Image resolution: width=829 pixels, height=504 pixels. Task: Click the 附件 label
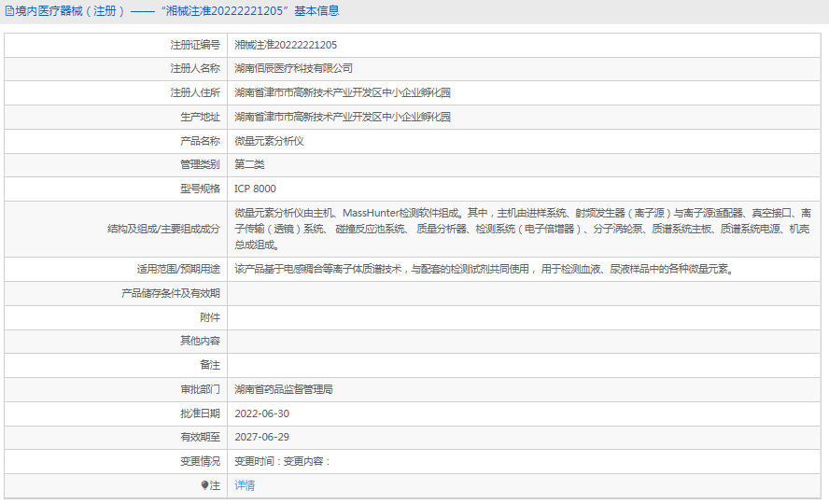click(x=210, y=317)
